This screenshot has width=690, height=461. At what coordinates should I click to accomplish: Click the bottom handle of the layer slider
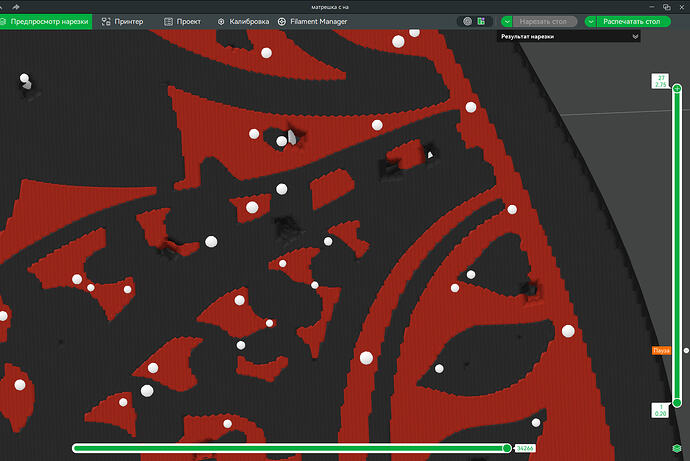click(x=677, y=402)
